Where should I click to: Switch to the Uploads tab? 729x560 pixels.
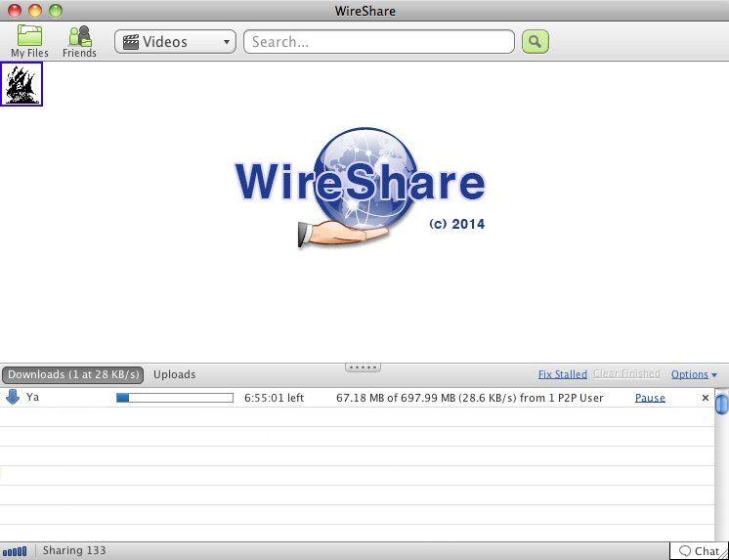[174, 374]
